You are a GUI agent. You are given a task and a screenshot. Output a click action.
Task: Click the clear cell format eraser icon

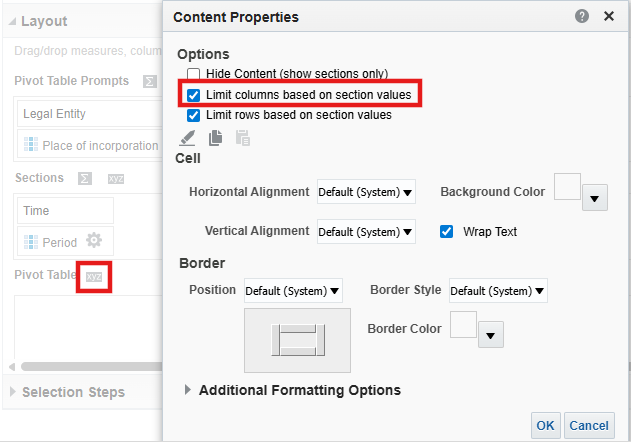point(187,138)
